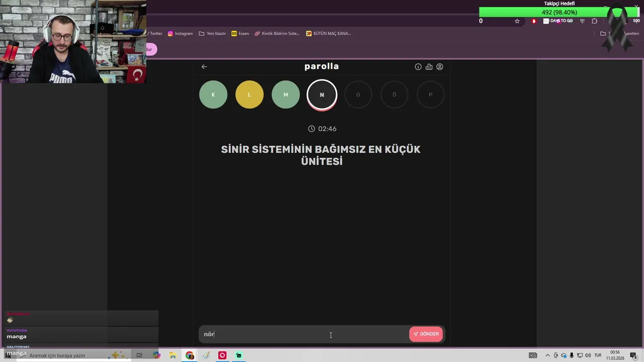Switch to Chrome on the taskbar
644x362 pixels.
[190, 355]
